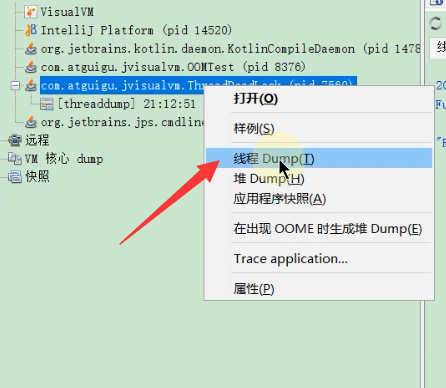Viewport: 446px width, 388px height.
Task: Click the 远程 remote hosts icon
Action: click(15, 140)
